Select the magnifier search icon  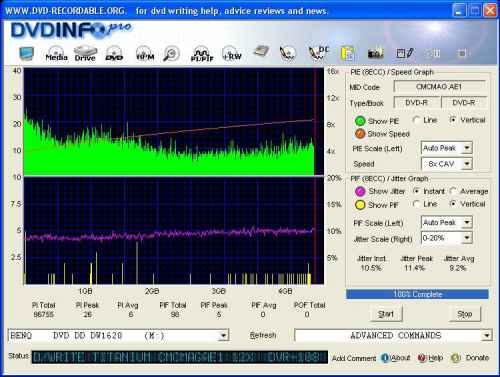pos(171,54)
